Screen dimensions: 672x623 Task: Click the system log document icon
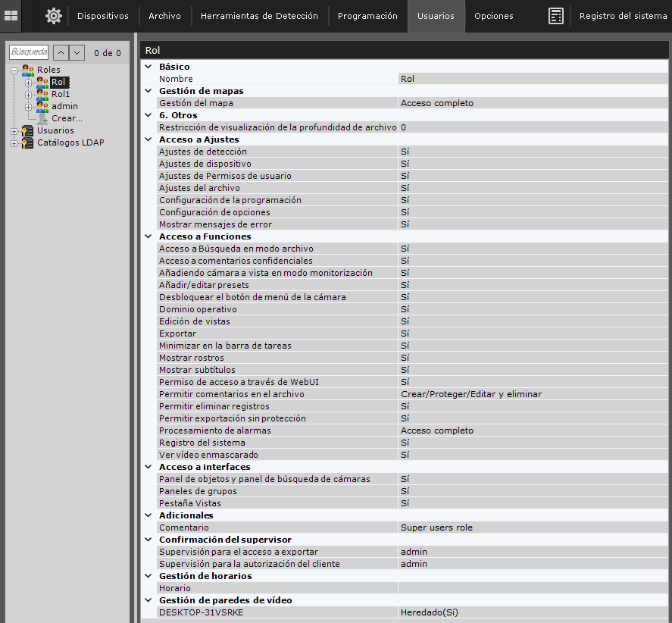(556, 16)
